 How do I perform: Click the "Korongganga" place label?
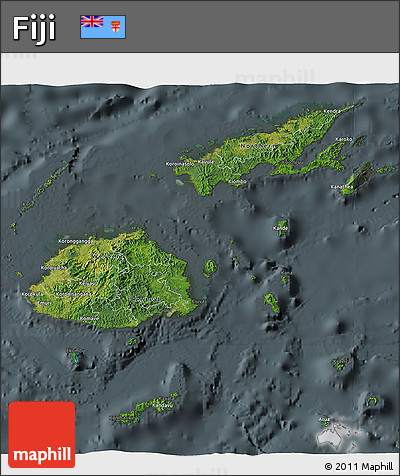point(76,241)
